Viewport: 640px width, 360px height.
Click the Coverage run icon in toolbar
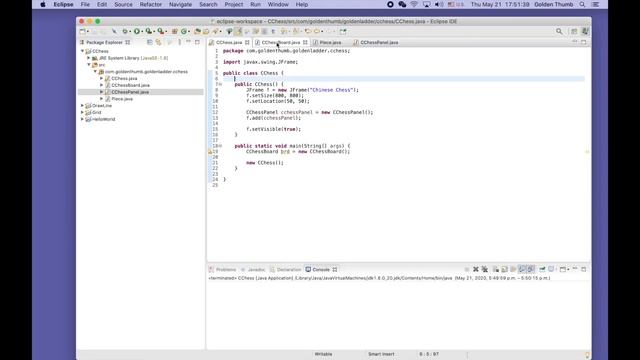click(x=149, y=31)
